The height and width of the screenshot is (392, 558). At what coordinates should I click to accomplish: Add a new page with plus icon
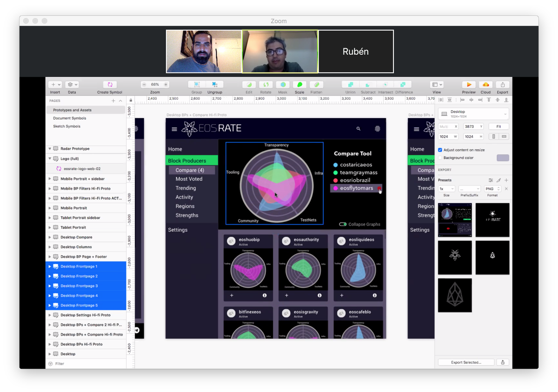tap(113, 101)
